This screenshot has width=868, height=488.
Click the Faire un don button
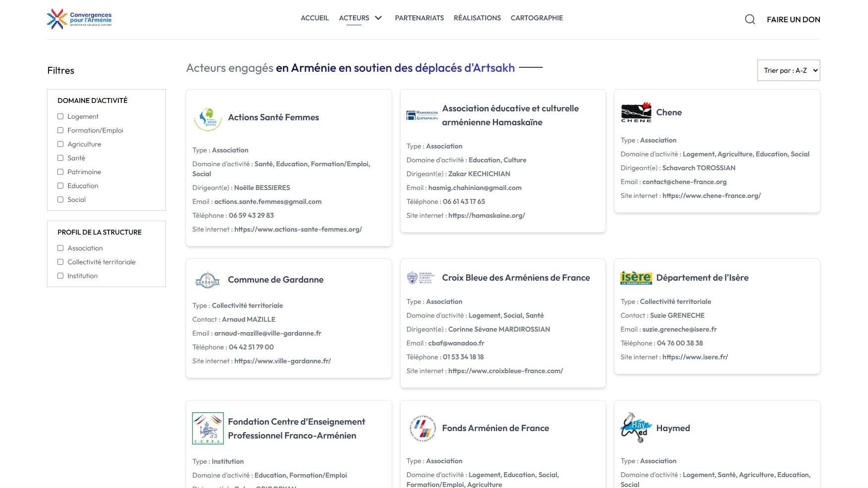793,19
